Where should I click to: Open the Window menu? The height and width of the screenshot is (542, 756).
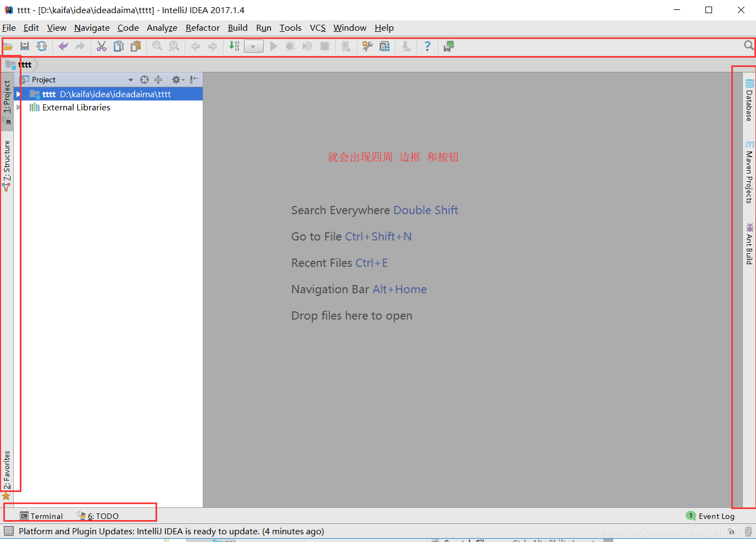tap(350, 28)
